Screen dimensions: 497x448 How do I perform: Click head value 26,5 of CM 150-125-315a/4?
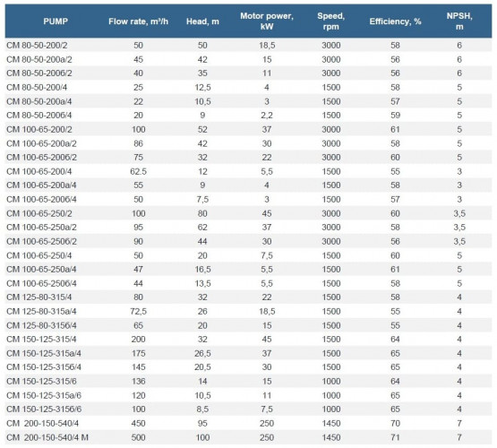pyautogui.click(x=202, y=353)
